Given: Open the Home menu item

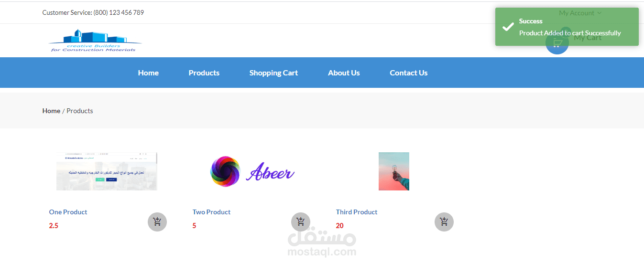Looking at the screenshot, I should pyautogui.click(x=148, y=73).
